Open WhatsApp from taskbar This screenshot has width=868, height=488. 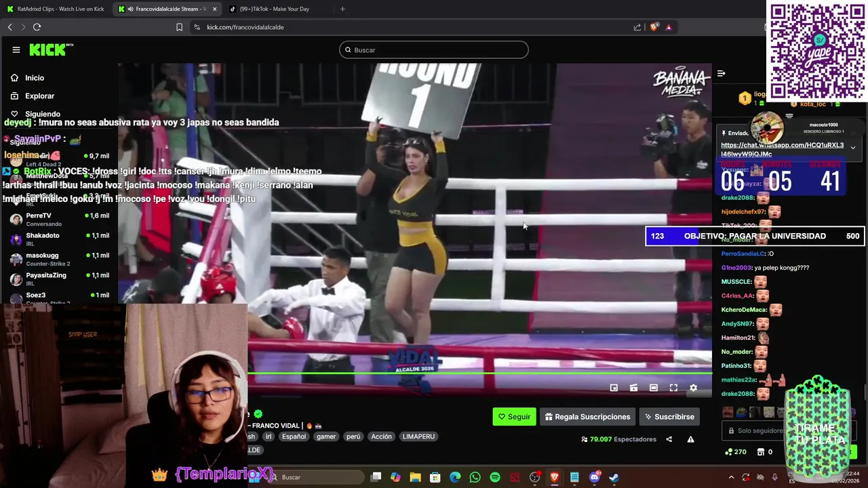[475, 477]
